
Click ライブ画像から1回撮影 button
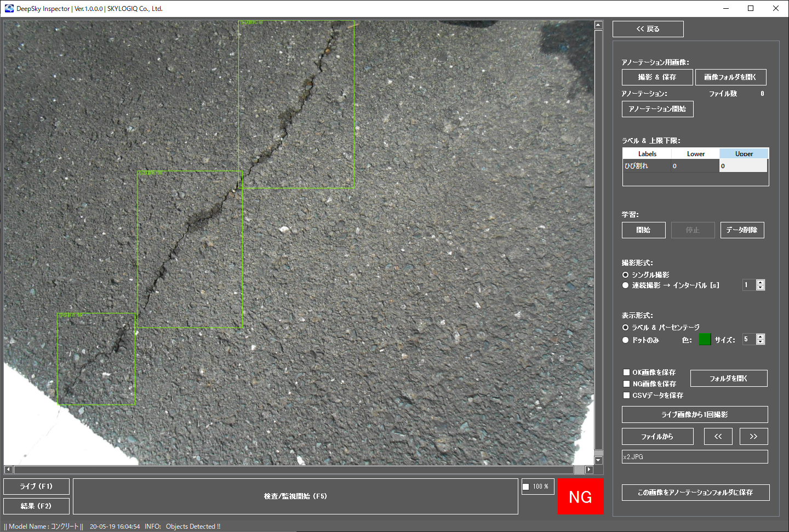coord(695,415)
